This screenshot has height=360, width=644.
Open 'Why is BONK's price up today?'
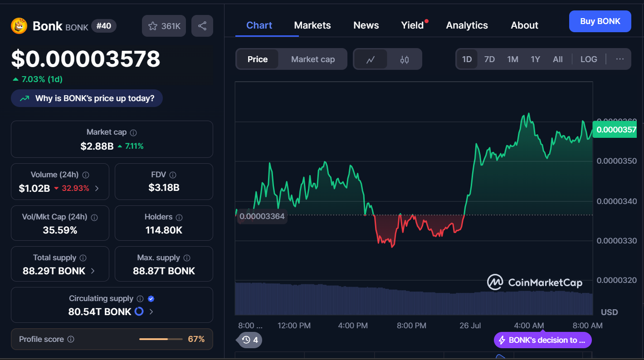(x=87, y=98)
